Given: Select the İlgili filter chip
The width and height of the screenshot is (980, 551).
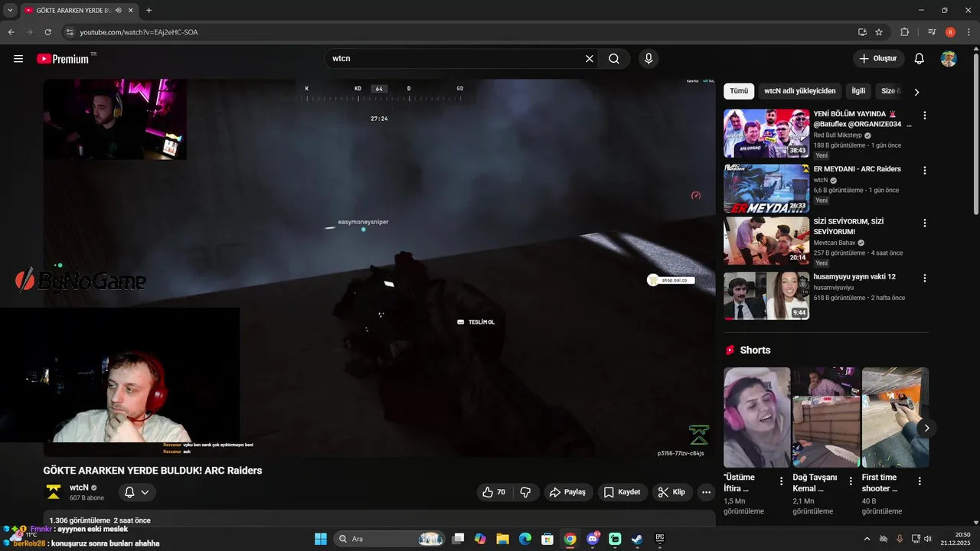Looking at the screenshot, I should (x=858, y=91).
